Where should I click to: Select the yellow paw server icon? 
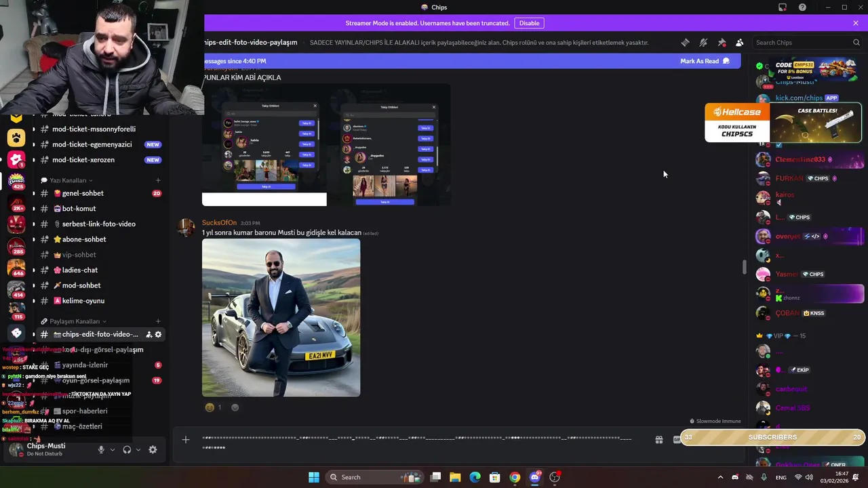click(x=16, y=138)
